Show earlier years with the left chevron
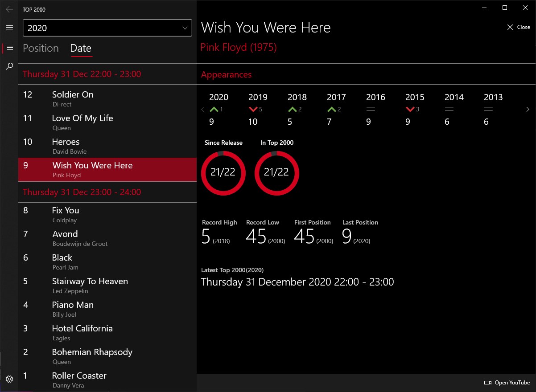 [203, 110]
